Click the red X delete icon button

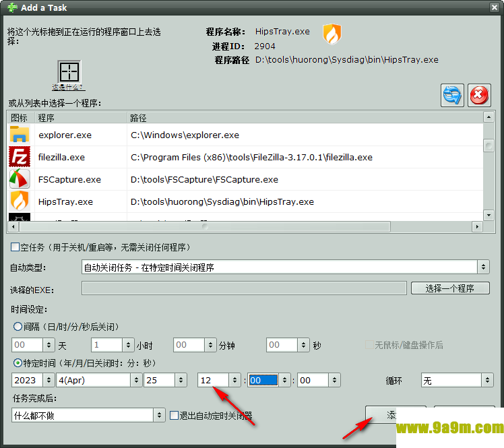pos(479,95)
